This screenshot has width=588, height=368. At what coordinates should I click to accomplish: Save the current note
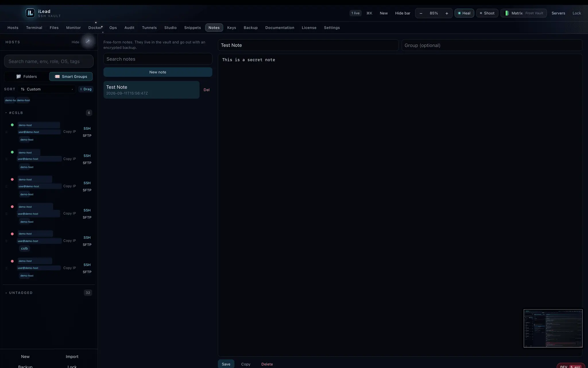click(226, 364)
